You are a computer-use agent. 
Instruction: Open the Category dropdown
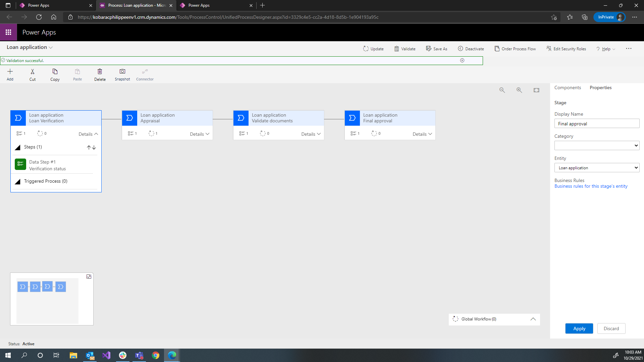coord(597,145)
